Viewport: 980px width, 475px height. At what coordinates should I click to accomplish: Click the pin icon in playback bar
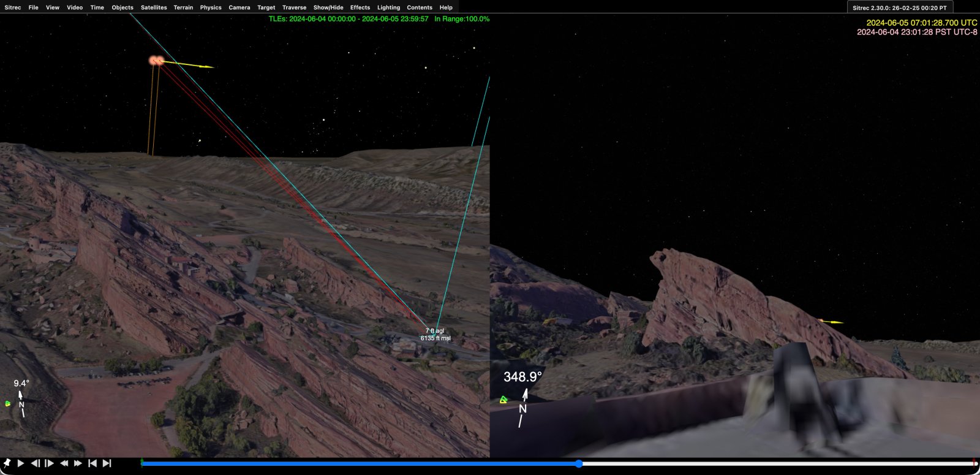tap(7, 463)
